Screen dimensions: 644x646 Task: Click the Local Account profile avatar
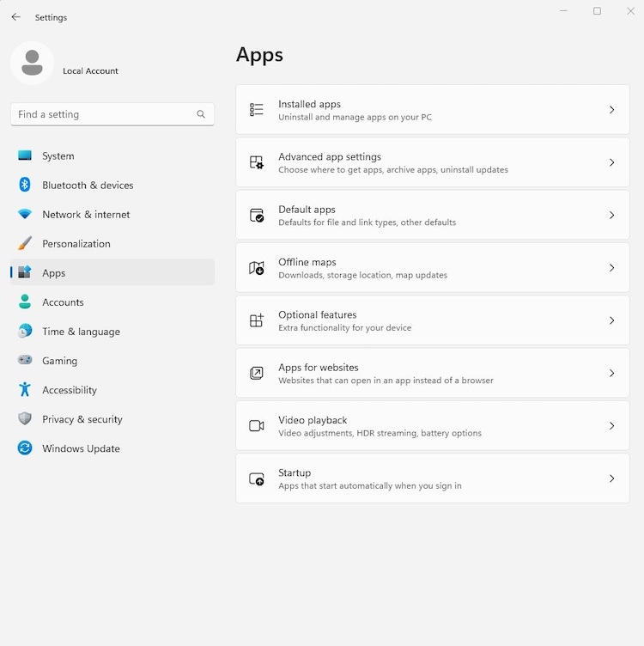coord(32,63)
